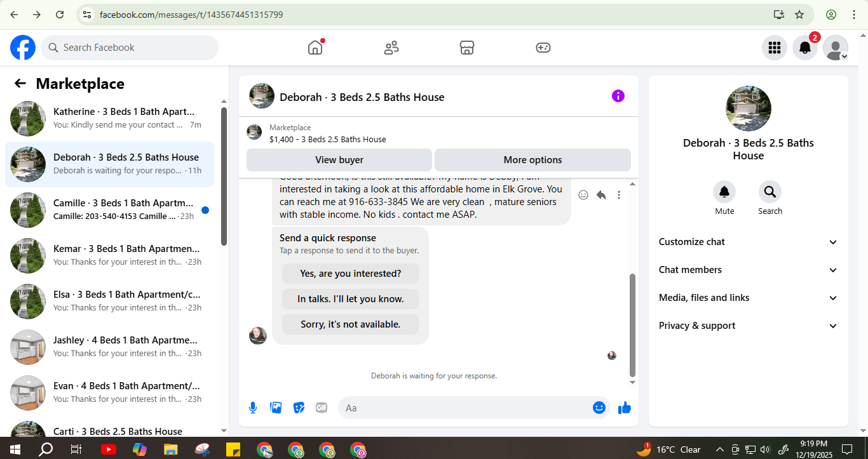React to message with the emoji icon
This screenshot has width=868, height=459.
click(583, 195)
